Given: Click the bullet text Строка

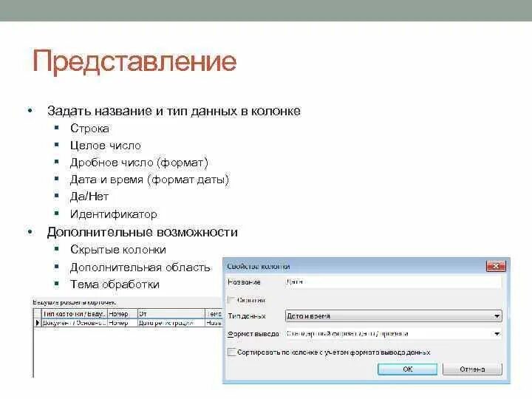Looking at the screenshot, I should click(89, 129).
